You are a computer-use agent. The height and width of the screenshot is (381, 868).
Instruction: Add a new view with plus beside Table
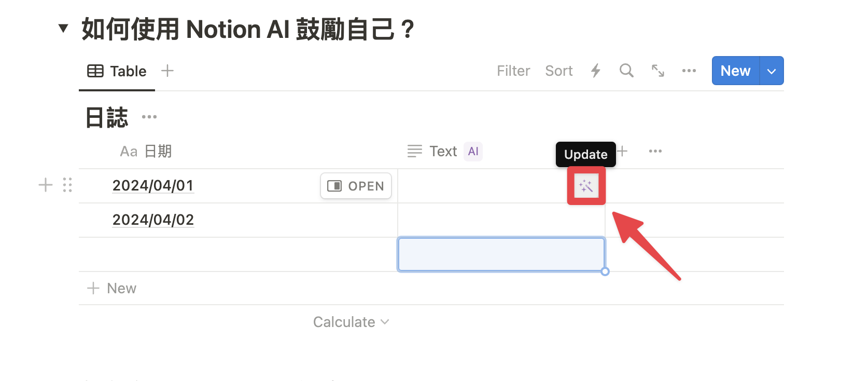[x=167, y=71]
